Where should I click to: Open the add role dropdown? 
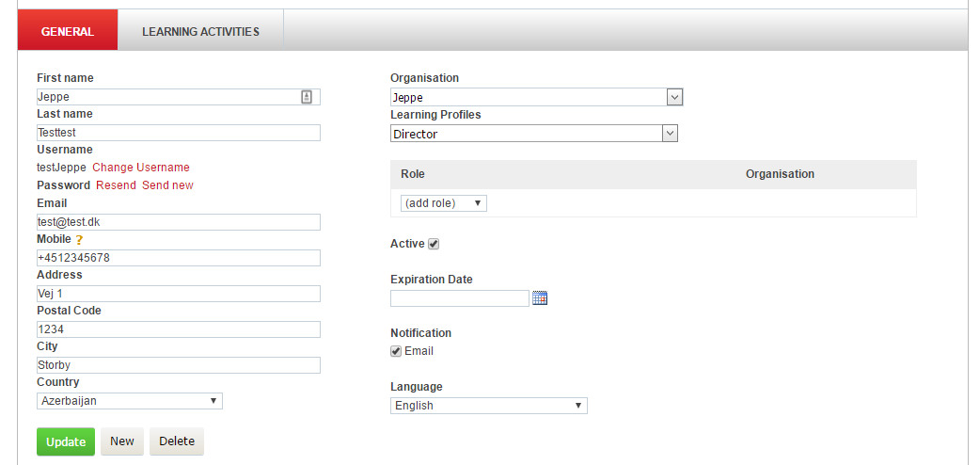443,203
